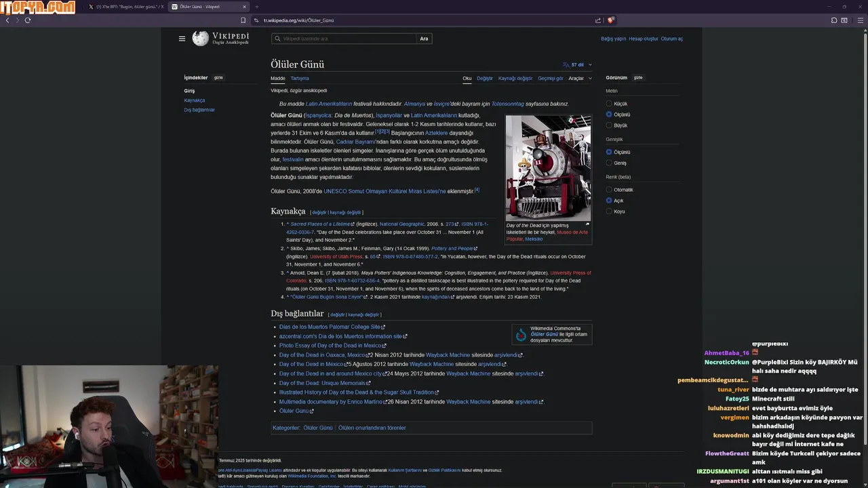
Task: Select Ölçünlü text size under Metin
Action: point(609,115)
